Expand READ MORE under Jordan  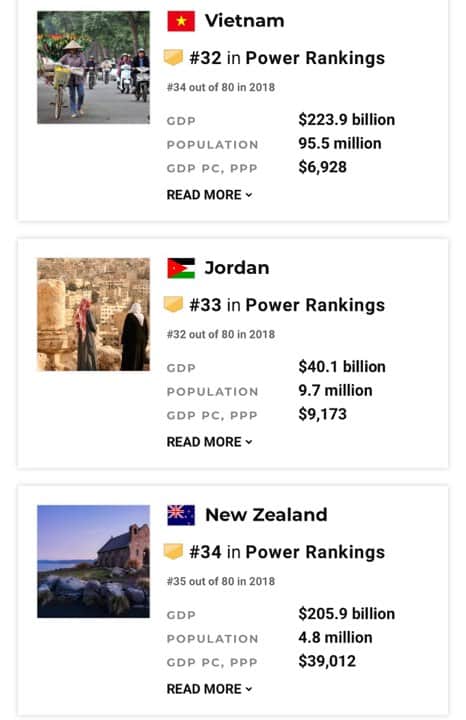pyautogui.click(x=209, y=442)
